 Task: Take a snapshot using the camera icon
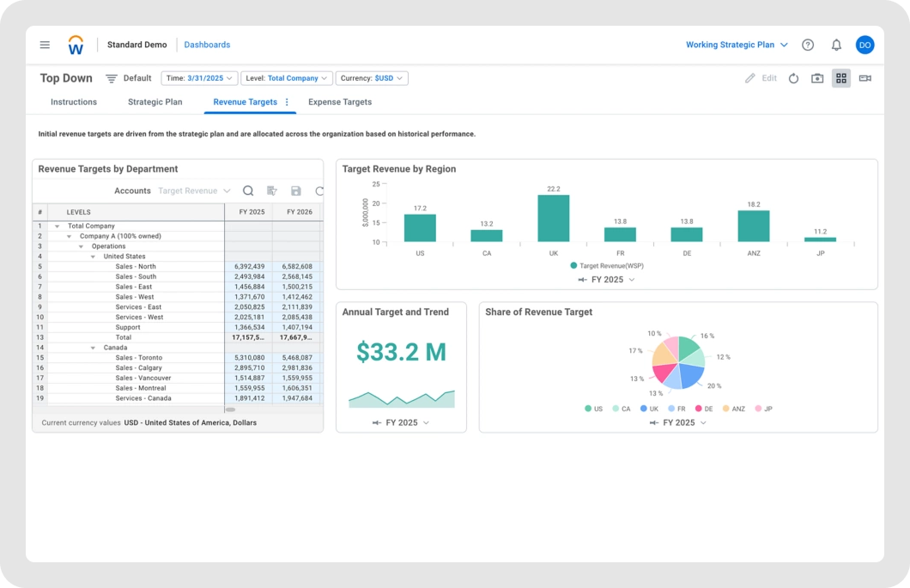(817, 78)
